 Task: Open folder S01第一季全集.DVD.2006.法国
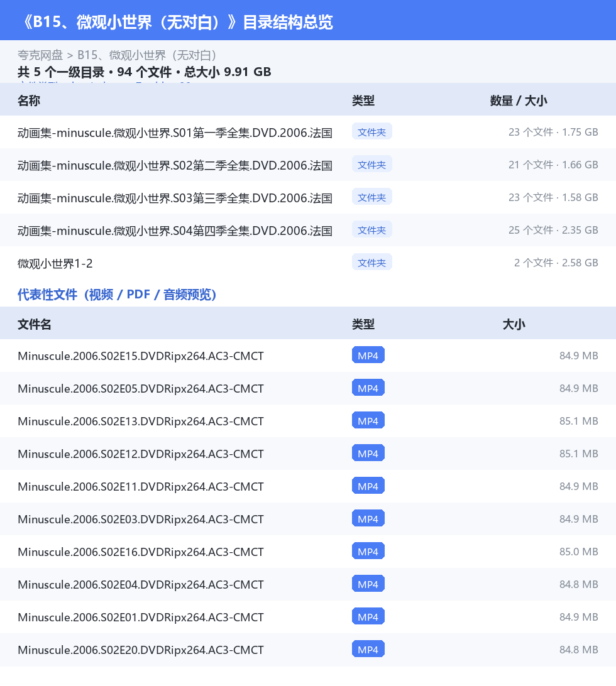[175, 133]
